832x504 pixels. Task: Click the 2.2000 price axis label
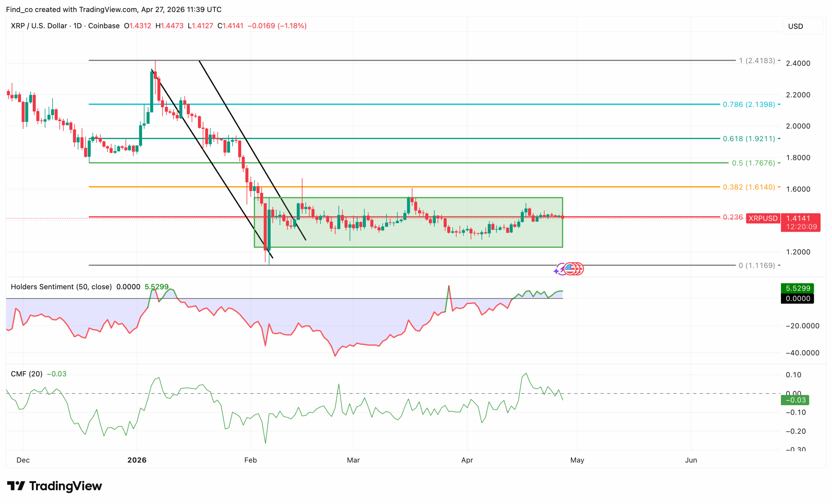(x=798, y=95)
